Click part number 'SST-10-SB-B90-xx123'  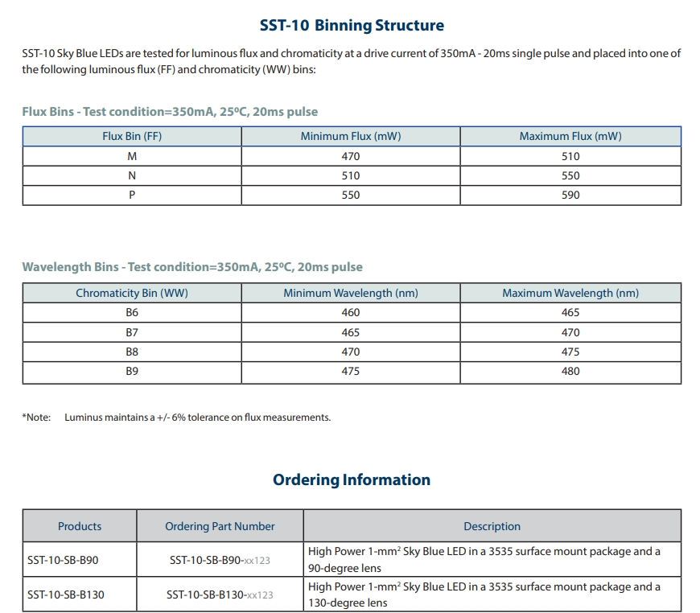[220, 561]
